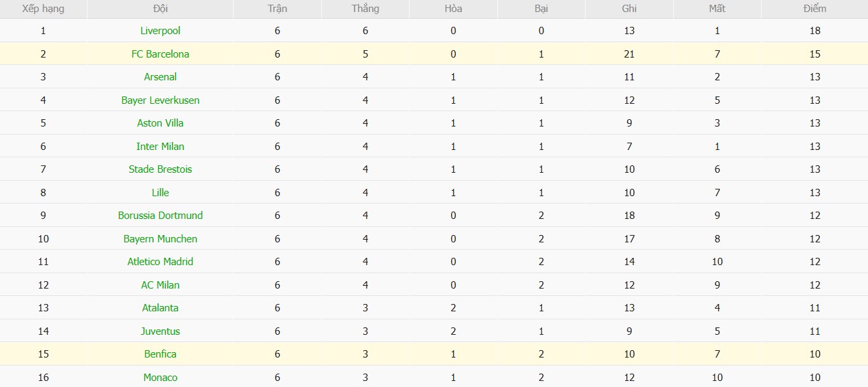Select Bayer Leverkusen in the standings
The image size is (868, 387).
(x=161, y=100)
